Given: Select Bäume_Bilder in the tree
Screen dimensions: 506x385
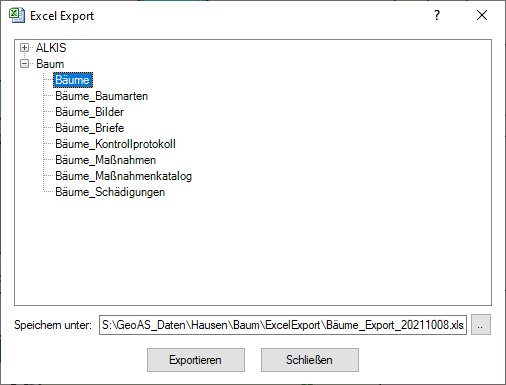Looking at the screenshot, I should click(x=89, y=112).
